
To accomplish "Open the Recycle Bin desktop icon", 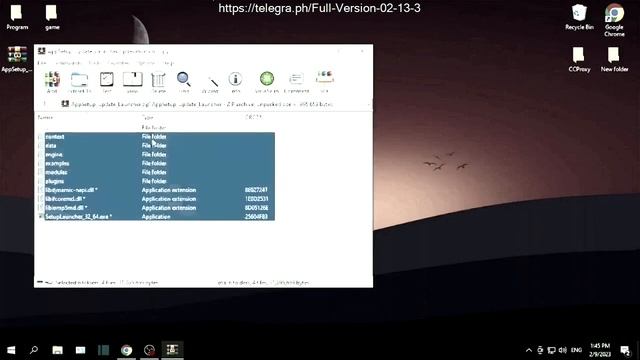I will [579, 17].
